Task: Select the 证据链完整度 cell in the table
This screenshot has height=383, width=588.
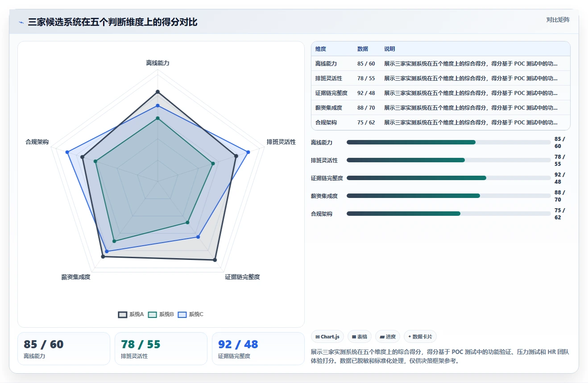Action: click(331, 93)
